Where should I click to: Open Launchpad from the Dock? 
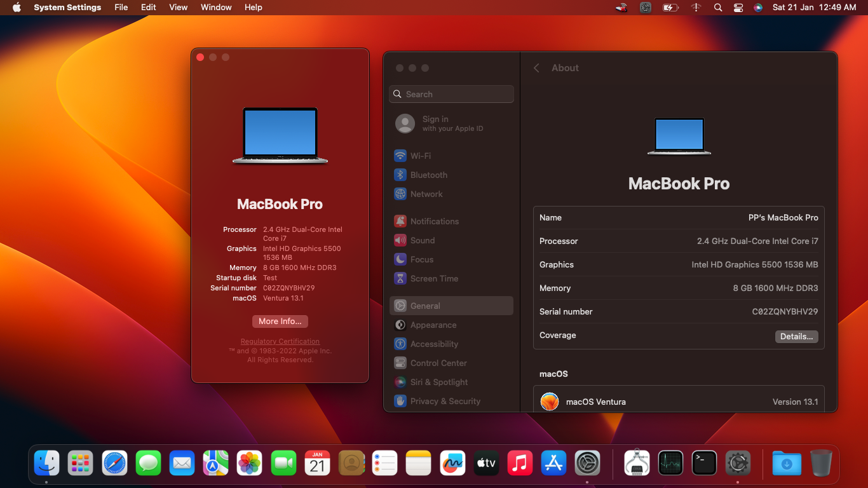(x=80, y=463)
